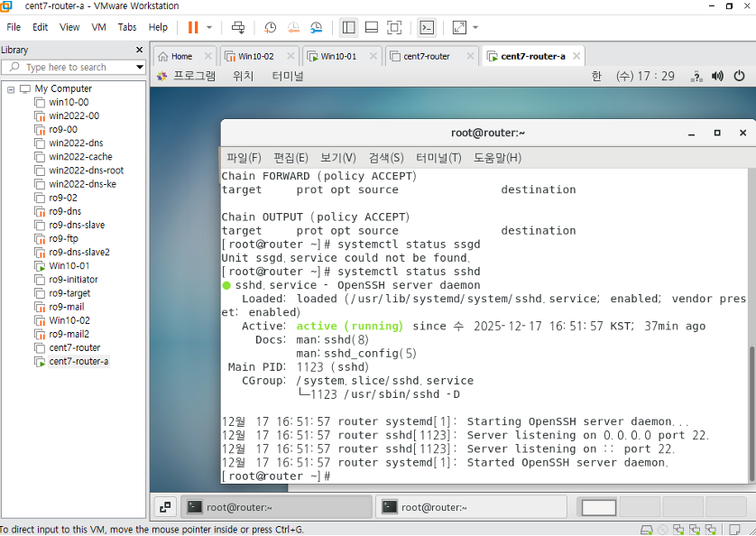Open the terminal 편집(E) menu
This screenshot has height=536, width=756.
[290, 158]
